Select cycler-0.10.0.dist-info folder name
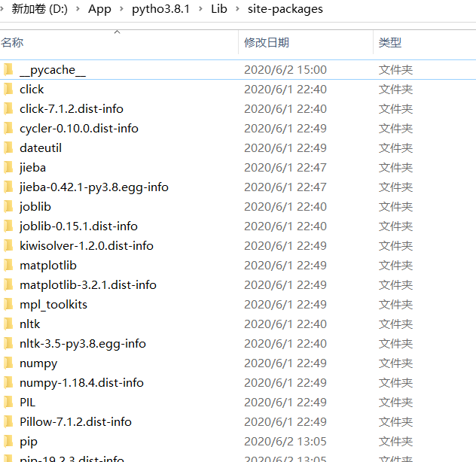The height and width of the screenshot is (462, 476). click(x=79, y=129)
